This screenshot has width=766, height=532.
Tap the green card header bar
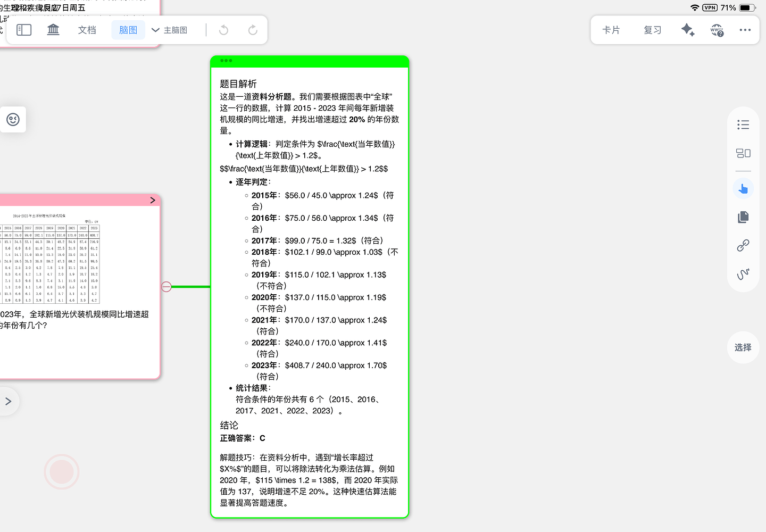point(310,61)
